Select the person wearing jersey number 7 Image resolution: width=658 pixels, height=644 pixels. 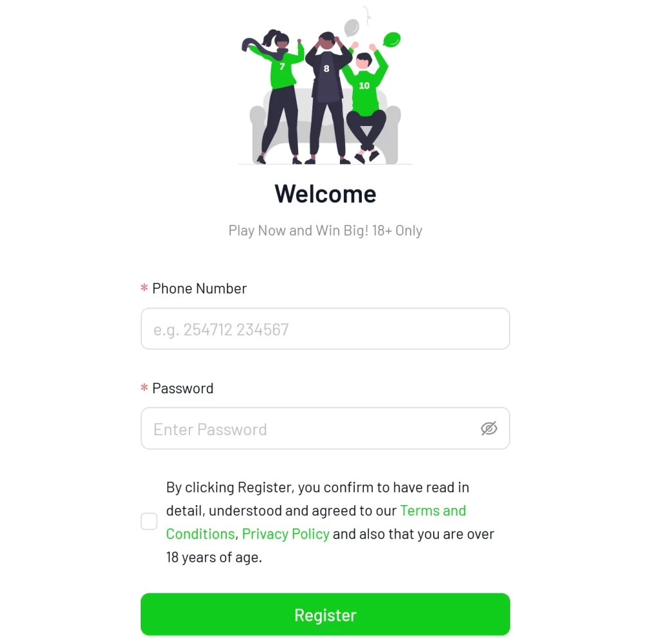point(277,96)
